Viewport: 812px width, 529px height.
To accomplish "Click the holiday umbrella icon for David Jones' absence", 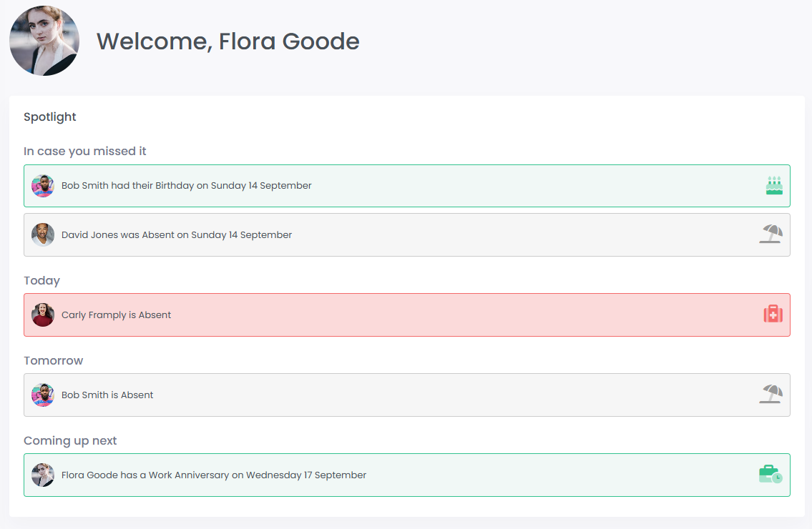I will pos(771,234).
